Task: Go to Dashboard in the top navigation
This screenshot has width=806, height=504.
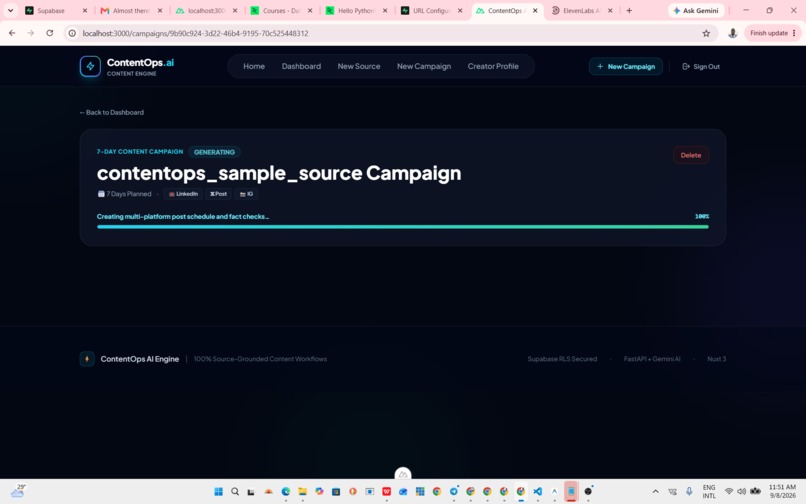Action: point(301,66)
